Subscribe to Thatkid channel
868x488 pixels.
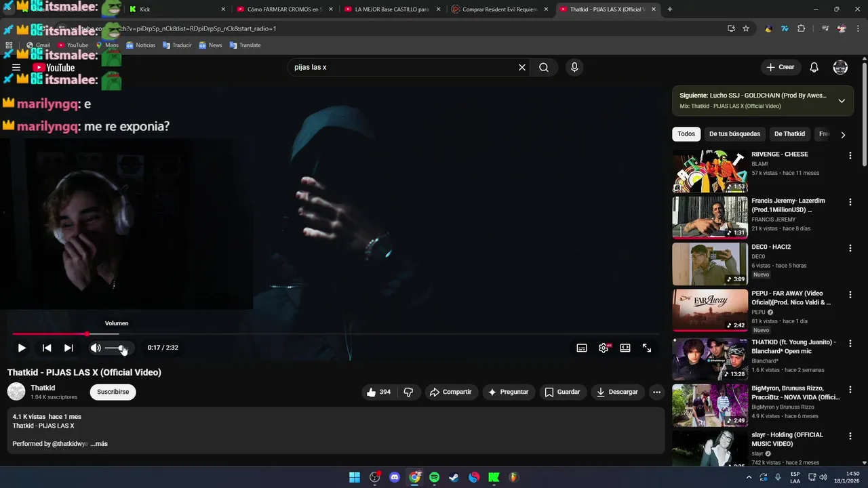(x=113, y=392)
